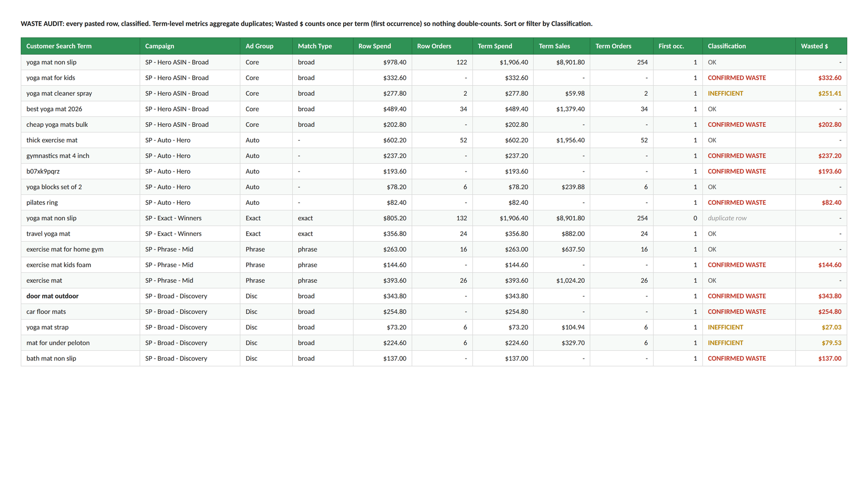Click the bold 'door mat outdoor' cell

[x=80, y=296]
